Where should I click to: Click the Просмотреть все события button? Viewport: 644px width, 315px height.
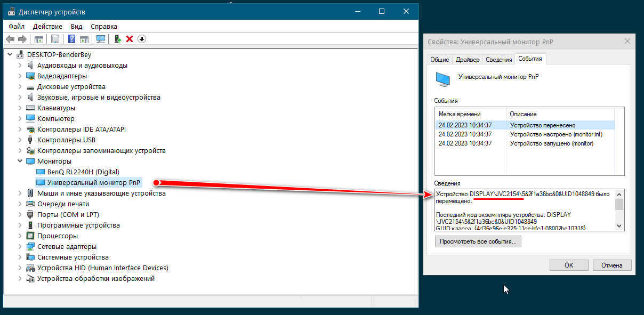click(478, 241)
